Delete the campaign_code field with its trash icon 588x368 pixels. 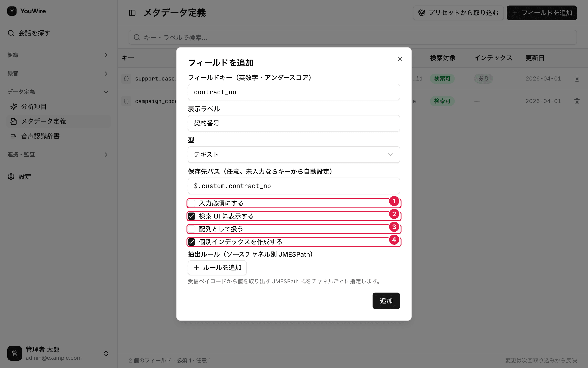(577, 101)
